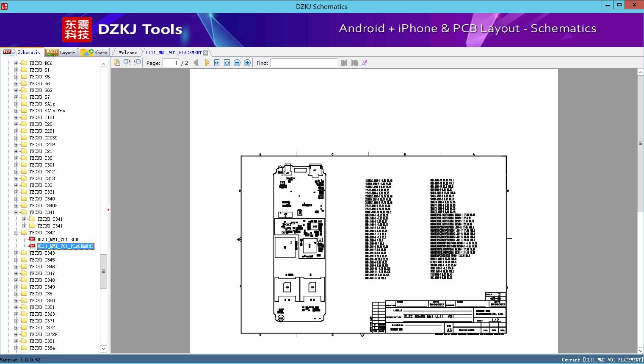Click the PDF icon of UL11_MMI_V01_PLACEMENT
The height and width of the screenshot is (364, 644).
(x=32, y=246)
